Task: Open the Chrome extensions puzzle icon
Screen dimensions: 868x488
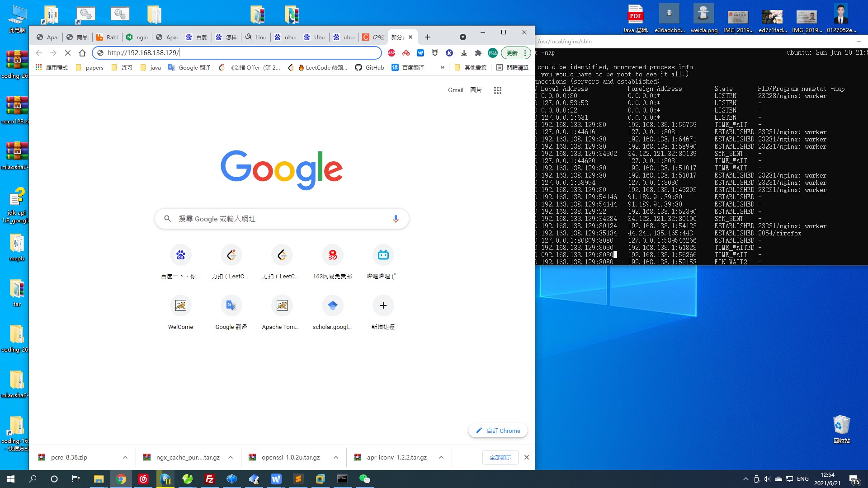Action: point(478,53)
